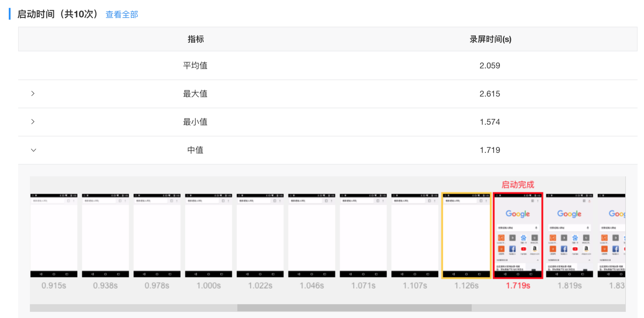Screen dimensions: 644x318
Task: Select the frame thumbnail at 1.000s
Action: [x=208, y=235]
